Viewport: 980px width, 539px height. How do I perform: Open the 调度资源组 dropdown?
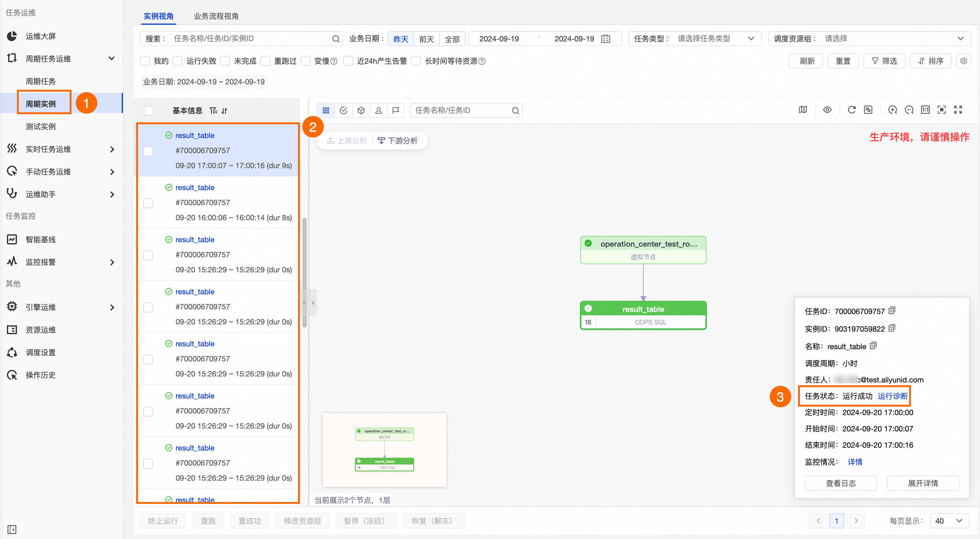[869, 39]
